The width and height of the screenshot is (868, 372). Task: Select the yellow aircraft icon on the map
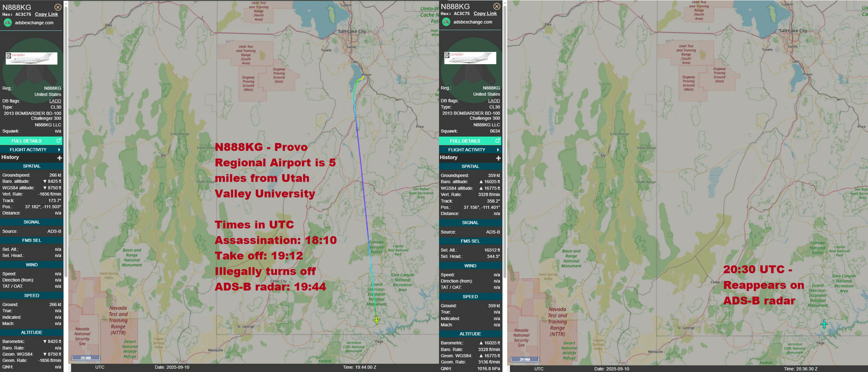pos(376,319)
